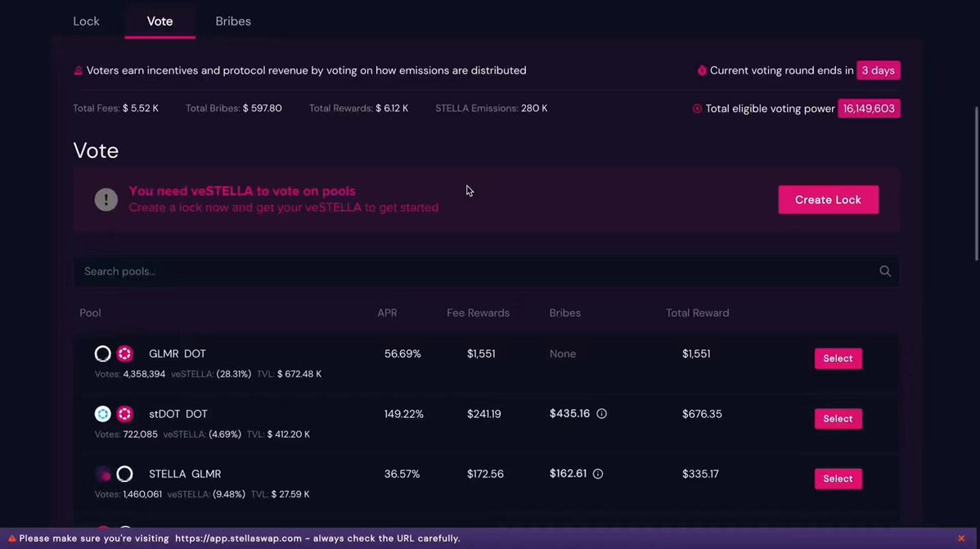Click Total Fees $ 5.52 K stat
This screenshot has height=549, width=980.
coord(115,108)
